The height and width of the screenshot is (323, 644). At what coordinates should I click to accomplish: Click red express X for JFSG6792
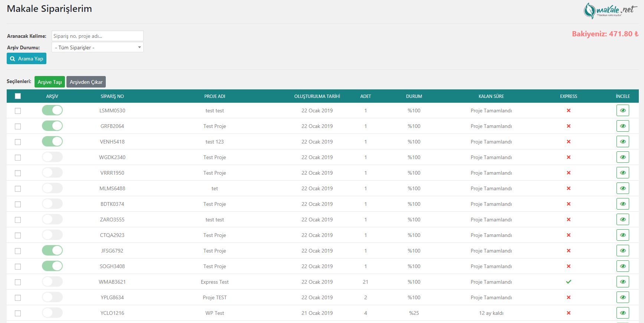(x=568, y=251)
